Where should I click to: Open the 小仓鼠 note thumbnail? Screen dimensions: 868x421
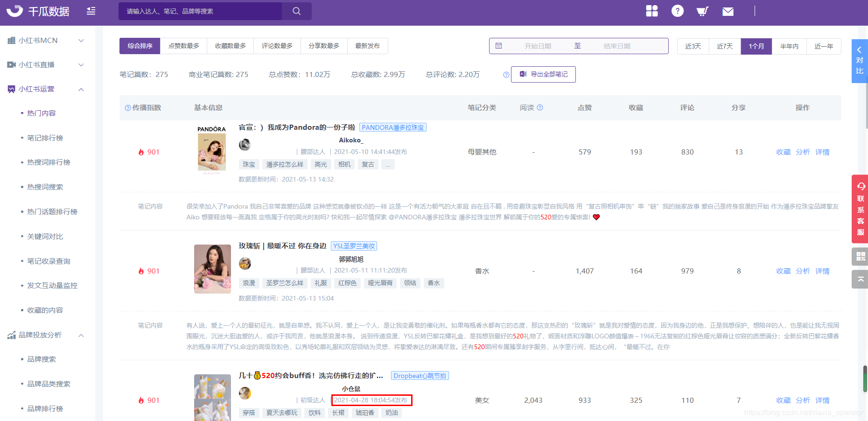(212, 398)
